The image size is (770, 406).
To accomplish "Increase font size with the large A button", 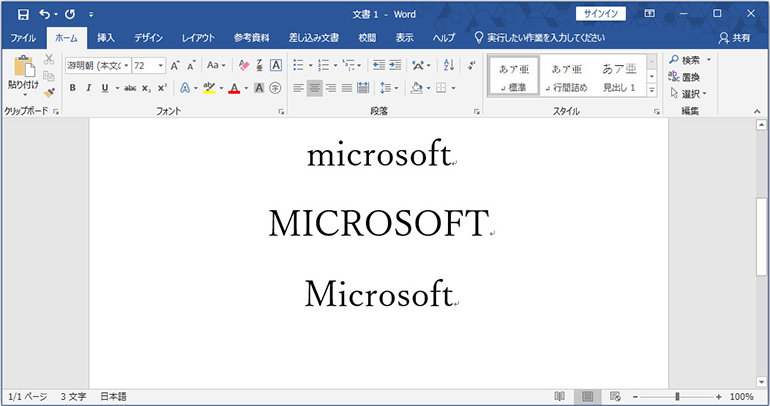I will (x=175, y=65).
